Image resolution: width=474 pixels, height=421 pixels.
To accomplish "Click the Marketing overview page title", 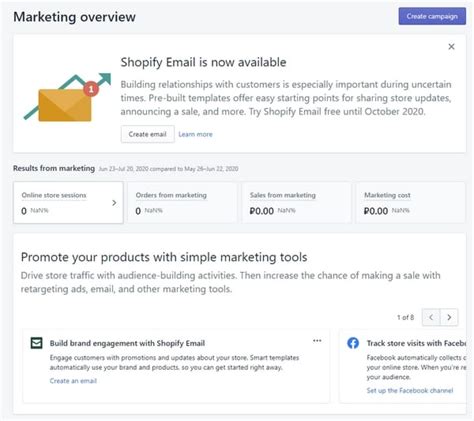I will point(75,17).
